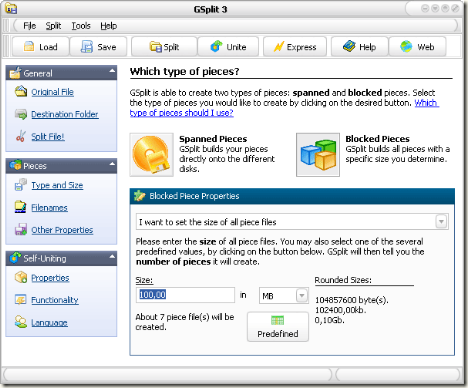The image size is (468, 388).
Task: Open the MB unit dropdown
Action: click(301, 295)
